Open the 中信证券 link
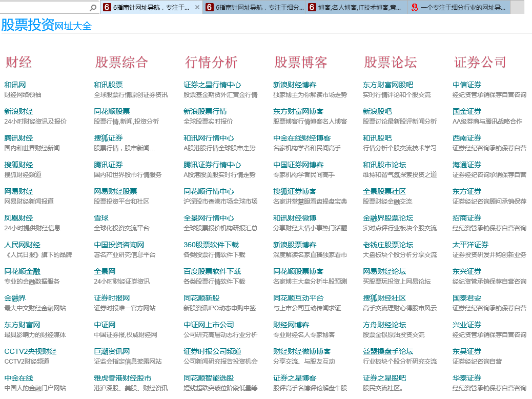Viewport: 532px width, 399px height. tap(467, 85)
